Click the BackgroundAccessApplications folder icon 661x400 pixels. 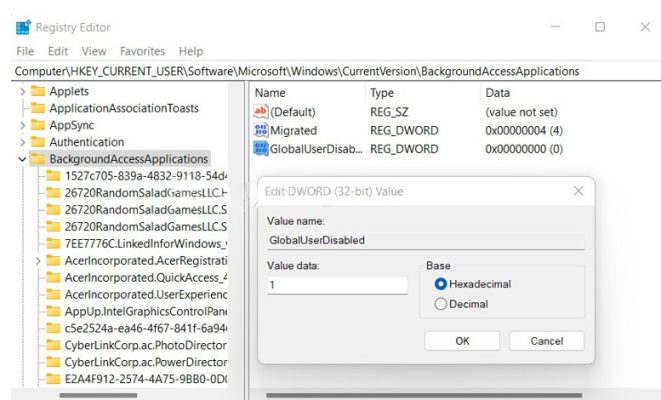coord(38,159)
